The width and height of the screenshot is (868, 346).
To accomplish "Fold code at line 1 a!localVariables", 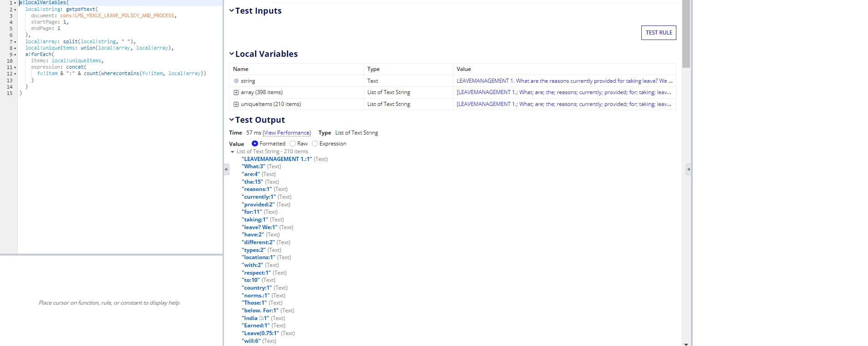I will [15, 3].
